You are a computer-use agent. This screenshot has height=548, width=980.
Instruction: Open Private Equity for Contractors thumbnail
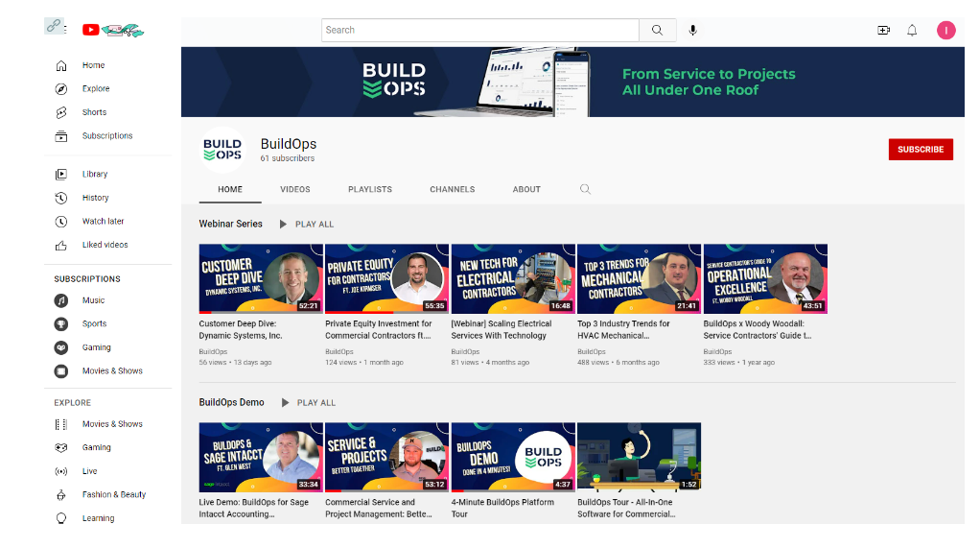386,279
